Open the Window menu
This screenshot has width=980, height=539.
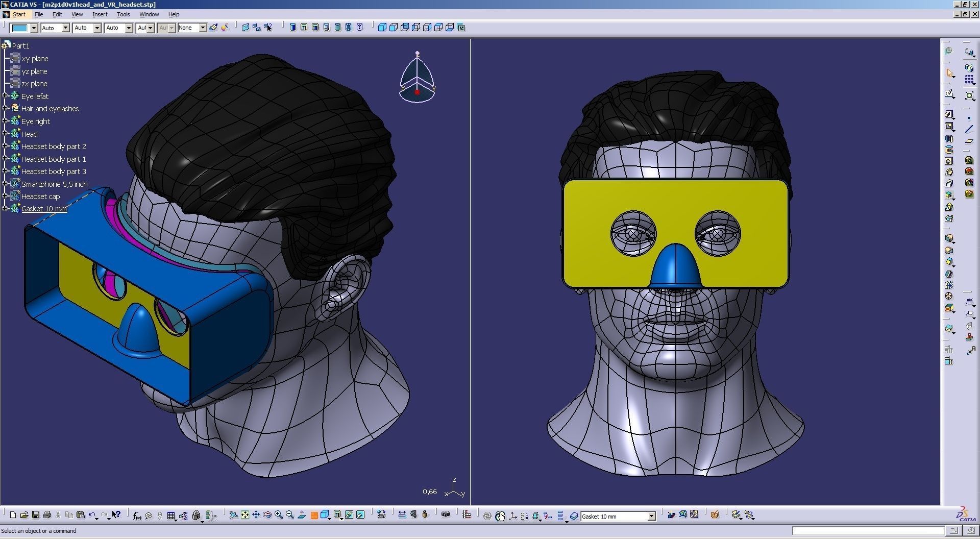pyautogui.click(x=149, y=14)
